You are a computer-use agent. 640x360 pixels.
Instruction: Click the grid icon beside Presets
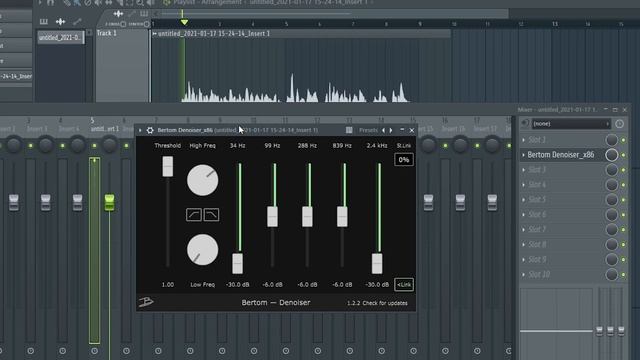[x=349, y=130]
